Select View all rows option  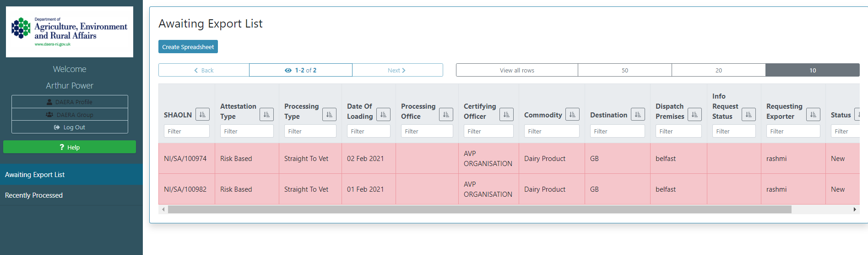[517, 70]
